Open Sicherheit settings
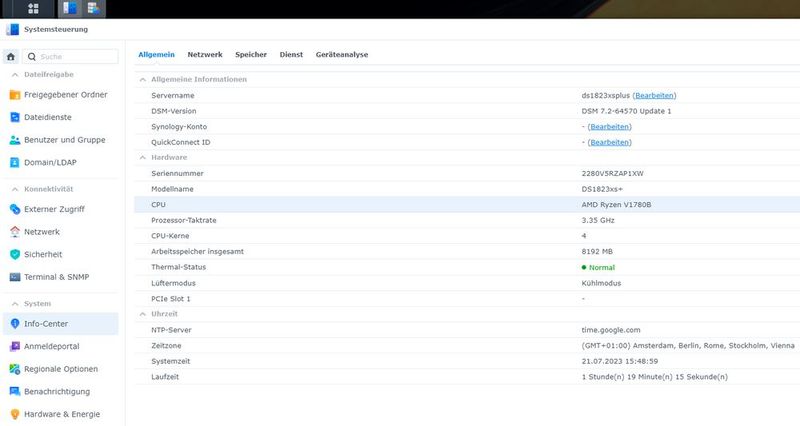 (44, 254)
